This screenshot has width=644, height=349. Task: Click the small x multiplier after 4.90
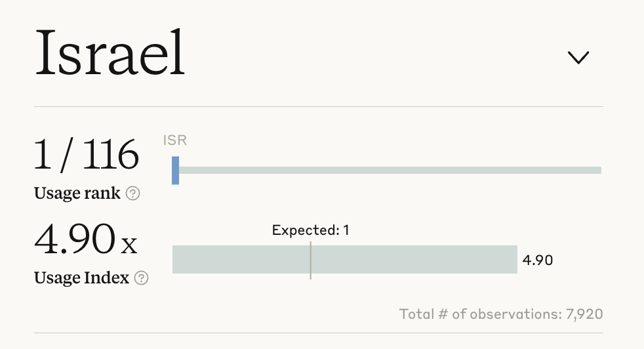(129, 246)
